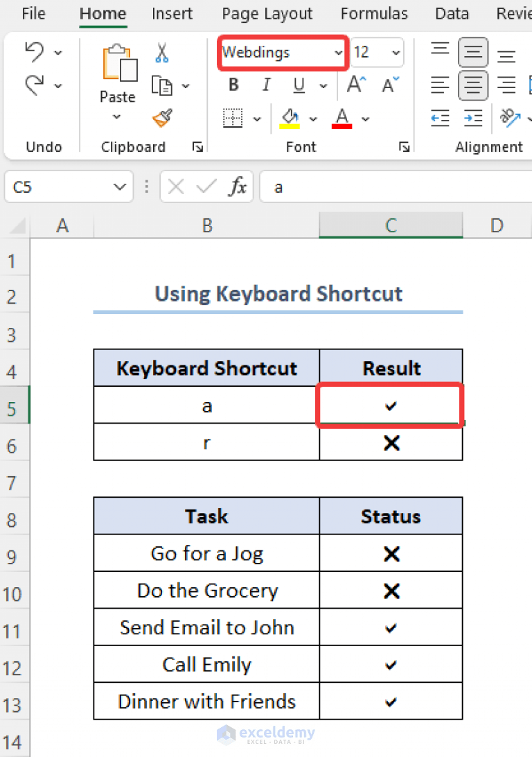Click the Undo icon
This screenshot has width=532, height=757.
tap(33, 51)
